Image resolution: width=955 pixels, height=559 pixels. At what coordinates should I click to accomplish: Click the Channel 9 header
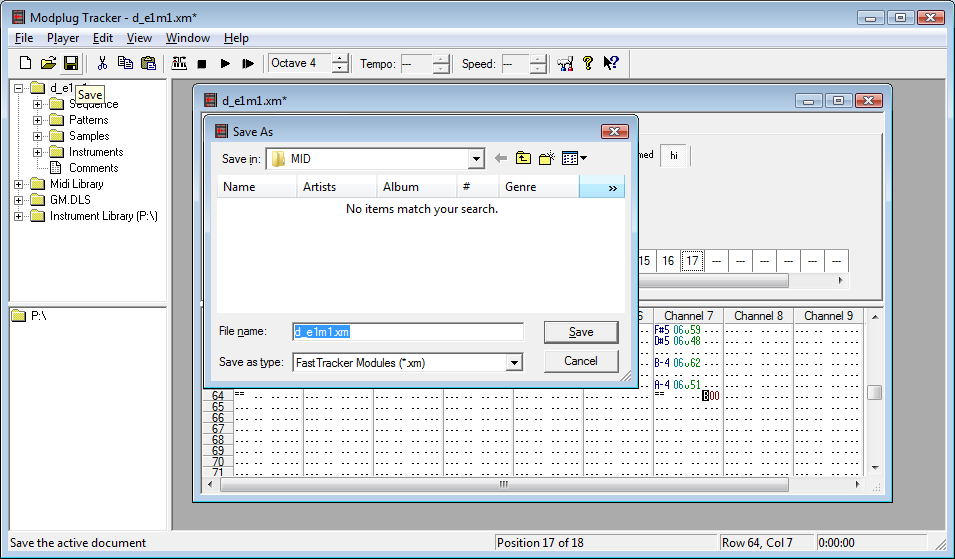828,315
